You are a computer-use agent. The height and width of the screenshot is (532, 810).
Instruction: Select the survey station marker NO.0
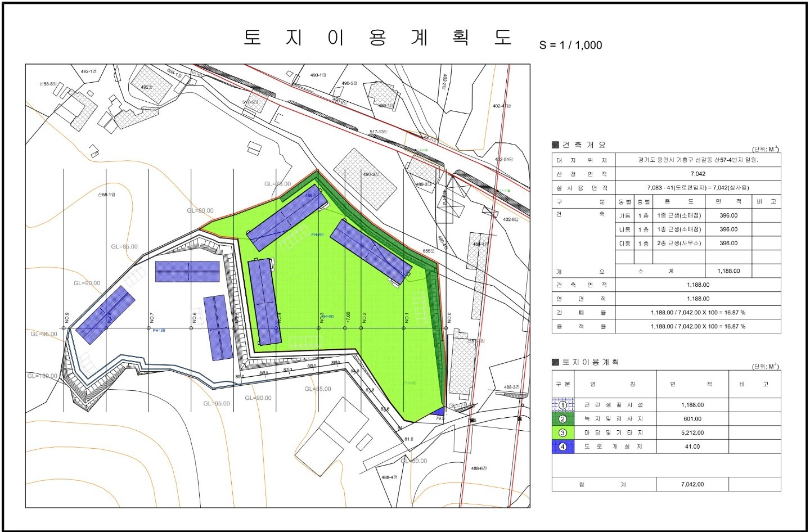click(x=449, y=318)
